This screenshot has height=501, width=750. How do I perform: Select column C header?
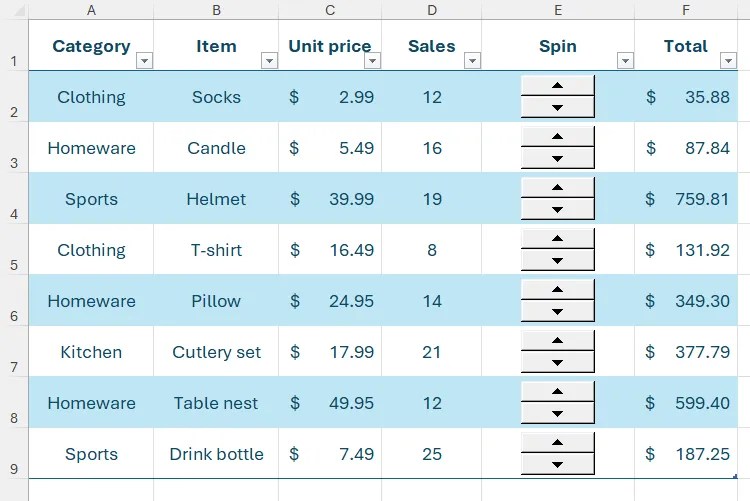tap(330, 10)
